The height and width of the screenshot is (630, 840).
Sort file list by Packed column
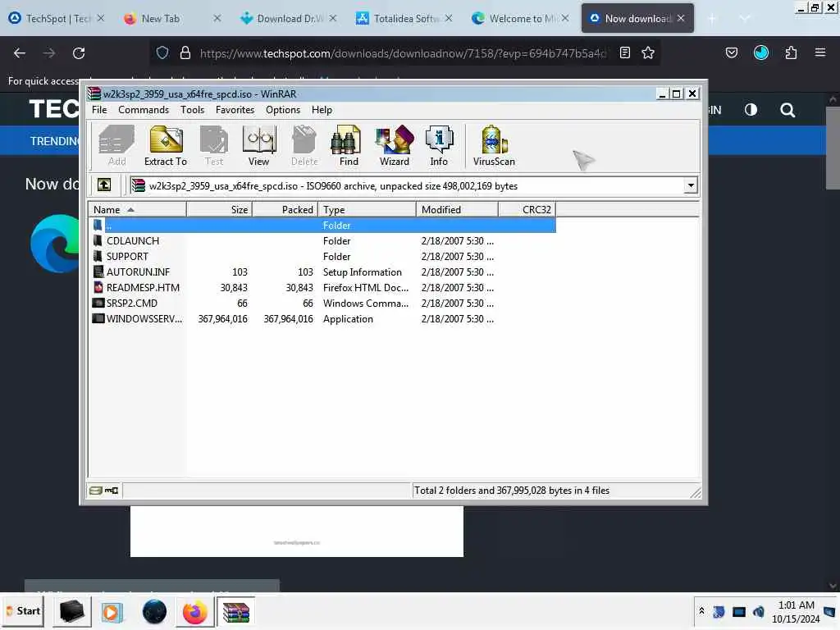tap(285, 209)
